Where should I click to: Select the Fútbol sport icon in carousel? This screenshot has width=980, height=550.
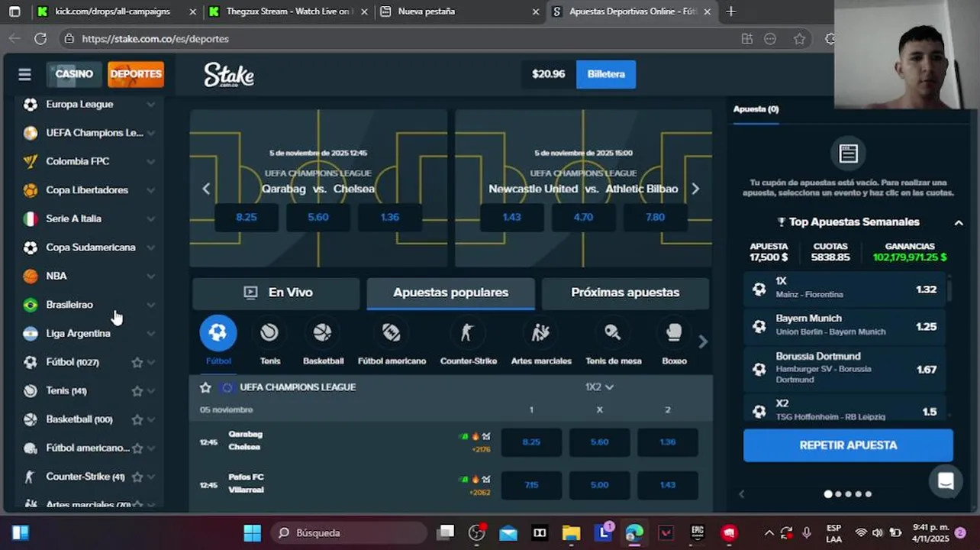point(218,333)
